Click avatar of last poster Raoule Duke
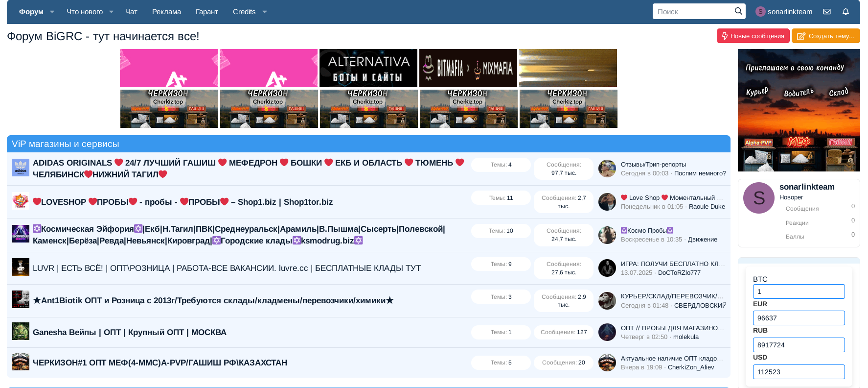The image size is (868, 388). tap(607, 202)
